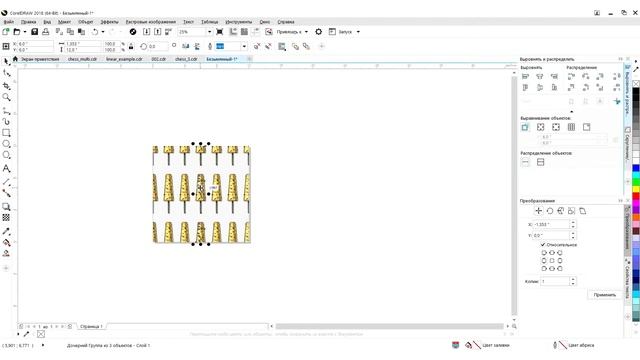Select the Shape edit tool
The width and height of the screenshot is (640, 360).
[6, 73]
